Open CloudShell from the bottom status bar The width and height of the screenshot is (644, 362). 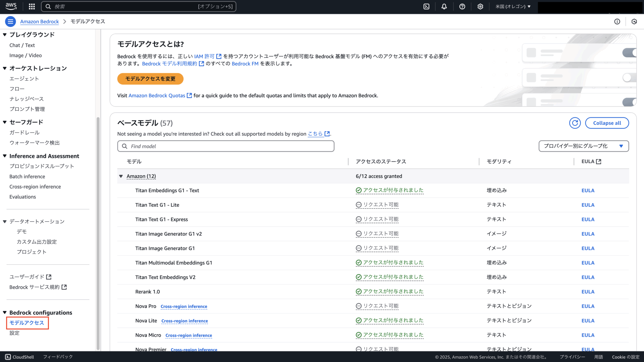pos(19,357)
